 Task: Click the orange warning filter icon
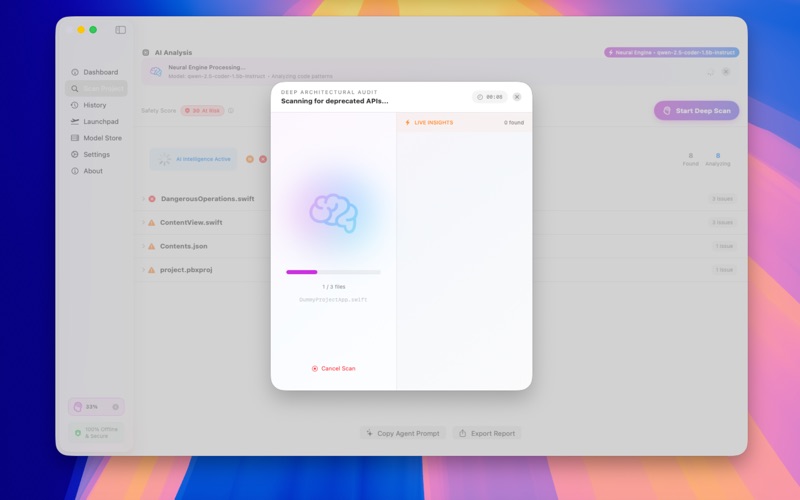[250, 159]
